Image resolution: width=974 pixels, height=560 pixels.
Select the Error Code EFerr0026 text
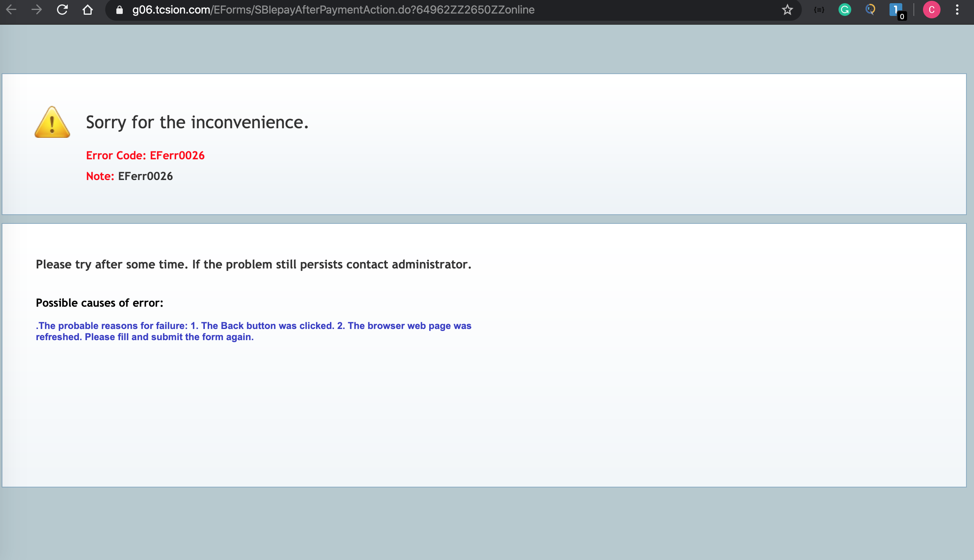(145, 155)
